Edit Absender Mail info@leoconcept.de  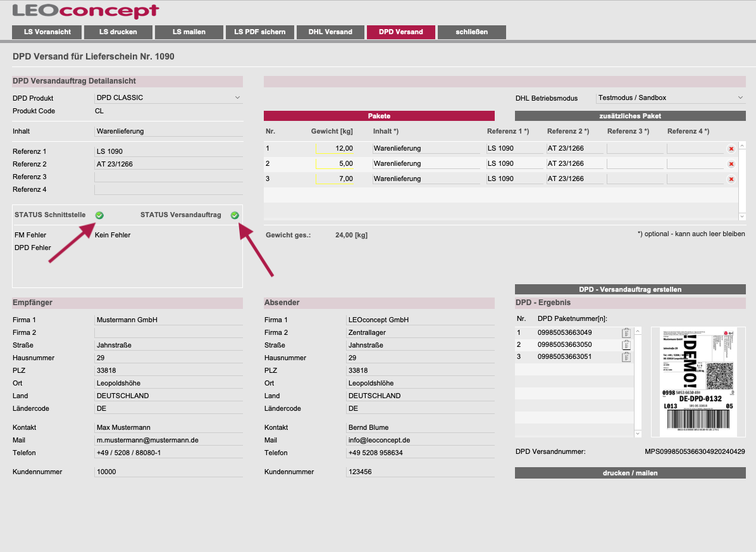click(x=421, y=440)
